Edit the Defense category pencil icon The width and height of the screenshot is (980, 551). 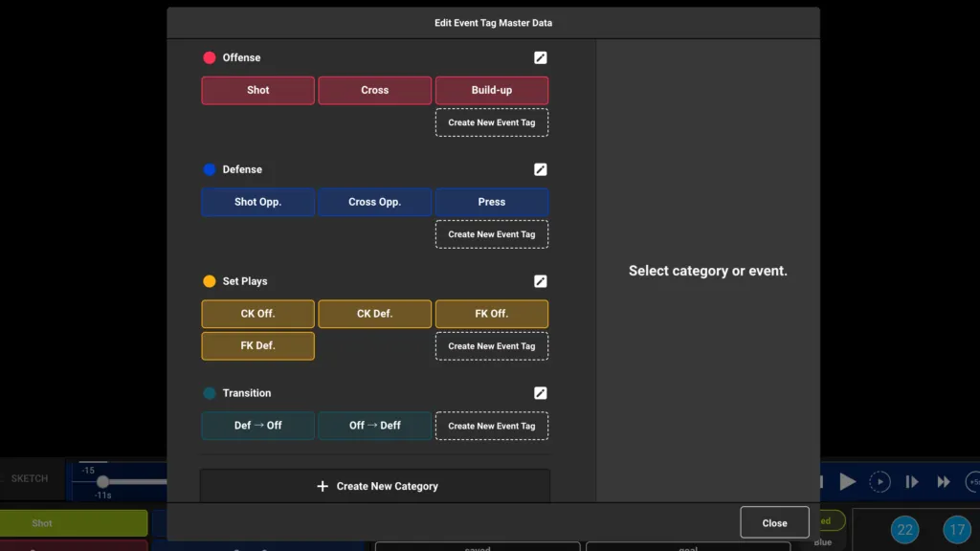click(x=541, y=169)
